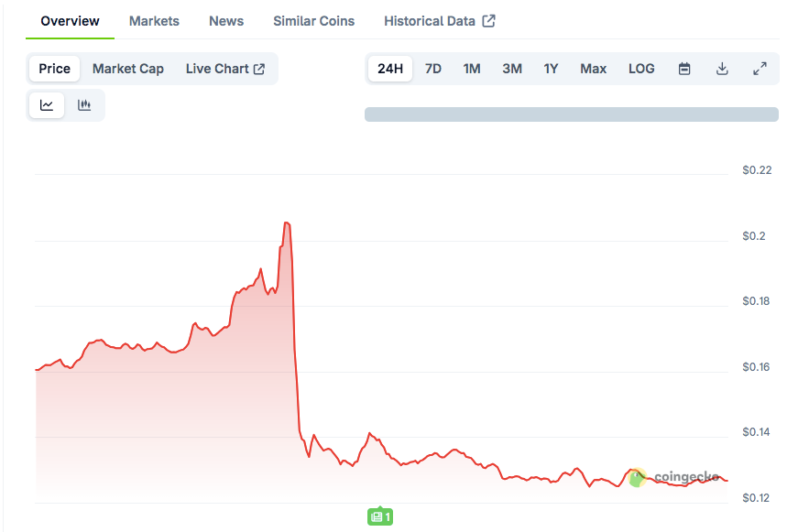The image size is (787, 532).
Task: Go to the Similar Coins tab
Action: (313, 21)
